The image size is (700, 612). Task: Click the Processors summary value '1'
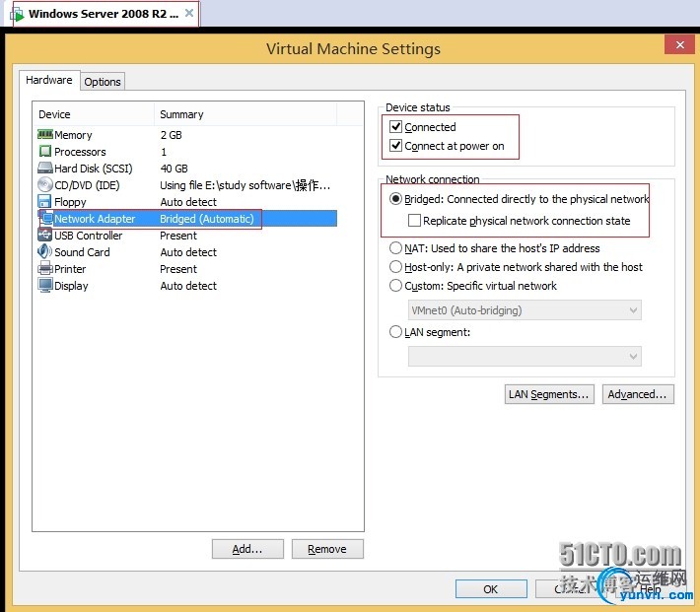[164, 152]
